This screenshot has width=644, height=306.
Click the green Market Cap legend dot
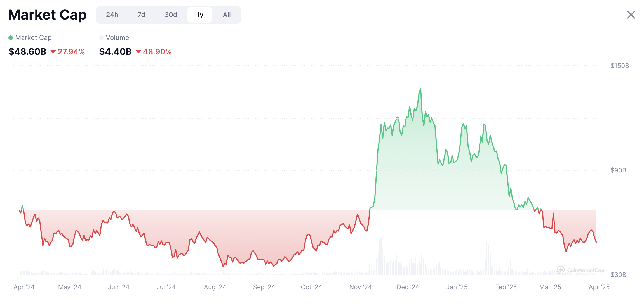click(x=10, y=37)
